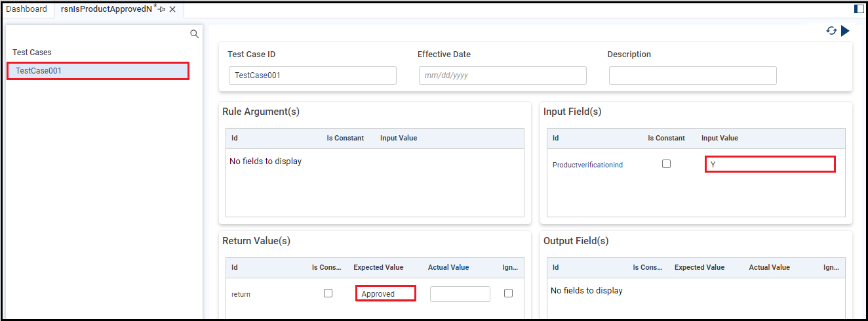Pin the rsnIsProductApprovedN tab

[x=162, y=9]
